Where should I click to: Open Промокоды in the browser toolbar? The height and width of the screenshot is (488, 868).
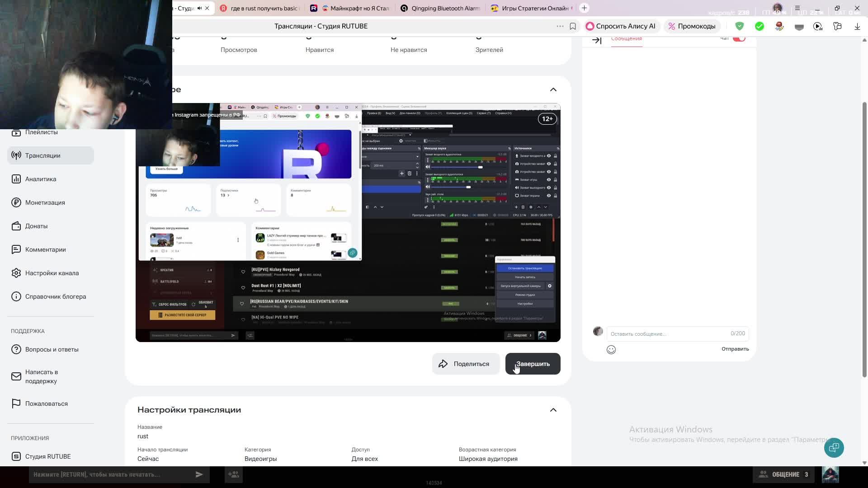coord(692,26)
